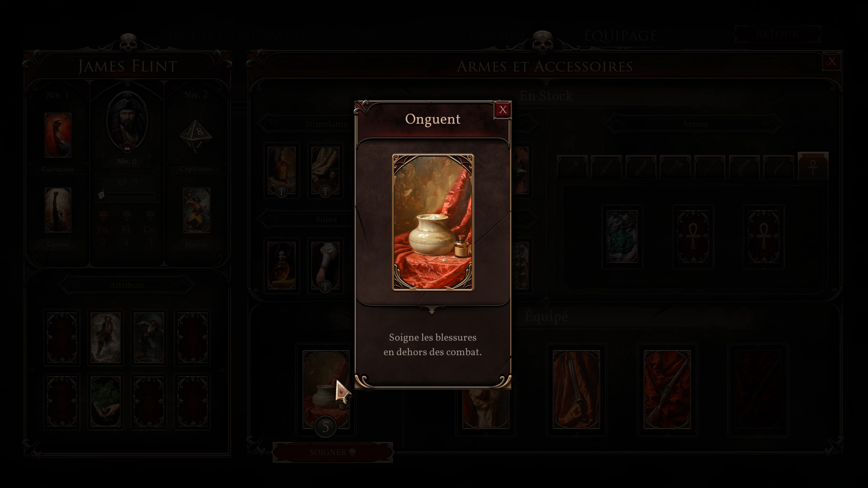Select the Galvaniser skill card

[58, 135]
